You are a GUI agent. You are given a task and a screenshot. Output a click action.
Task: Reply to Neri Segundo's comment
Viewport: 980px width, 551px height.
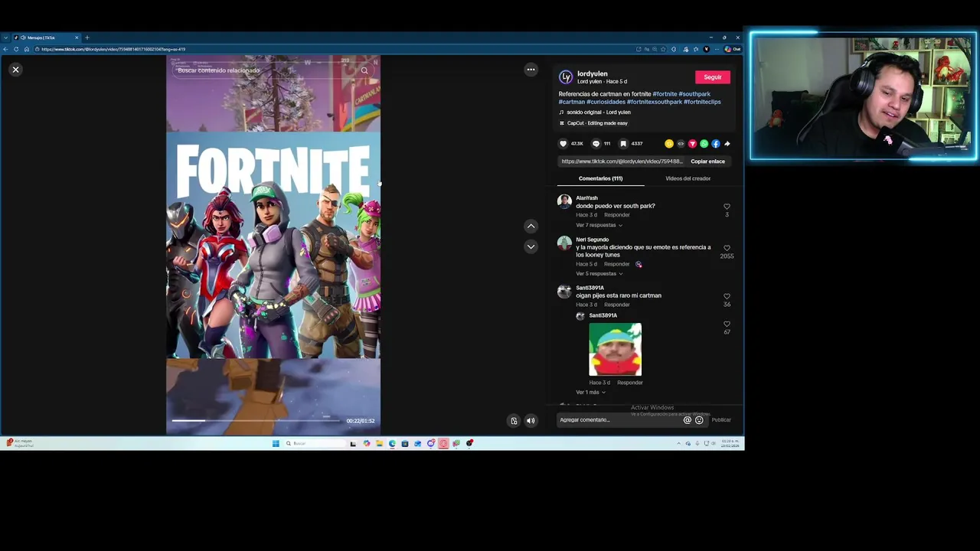pyautogui.click(x=616, y=264)
